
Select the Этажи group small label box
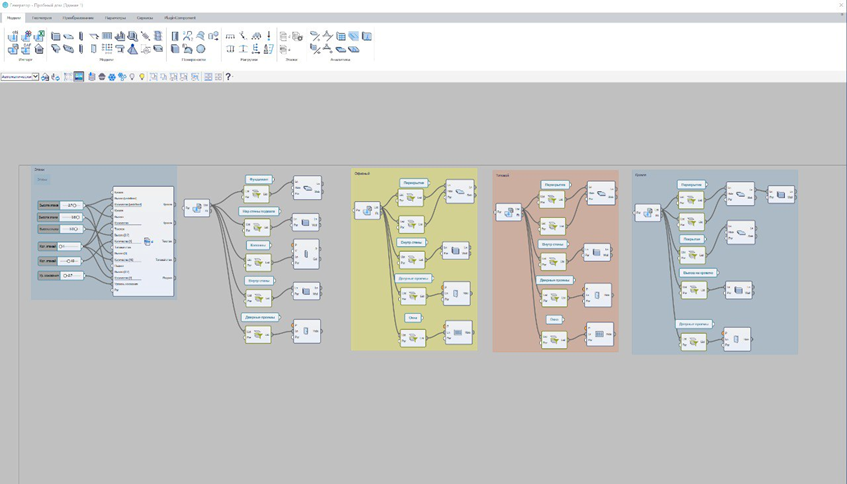point(42,179)
